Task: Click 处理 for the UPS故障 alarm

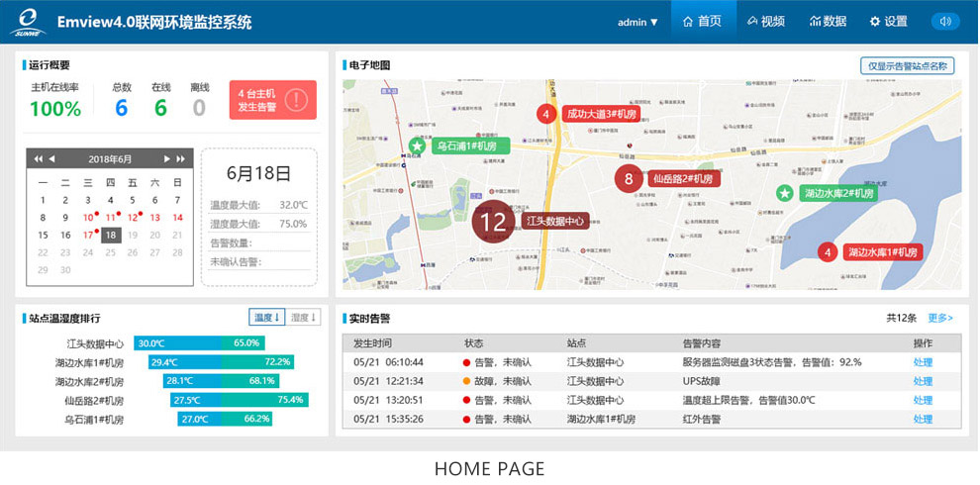Action: coord(923,381)
